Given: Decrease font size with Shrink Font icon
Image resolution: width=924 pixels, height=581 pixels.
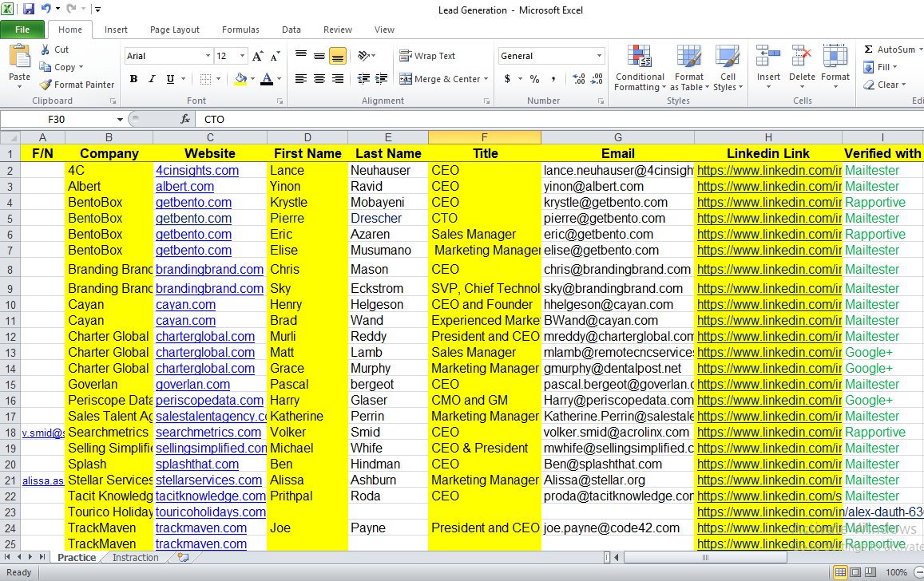Looking at the screenshot, I should pos(276,56).
